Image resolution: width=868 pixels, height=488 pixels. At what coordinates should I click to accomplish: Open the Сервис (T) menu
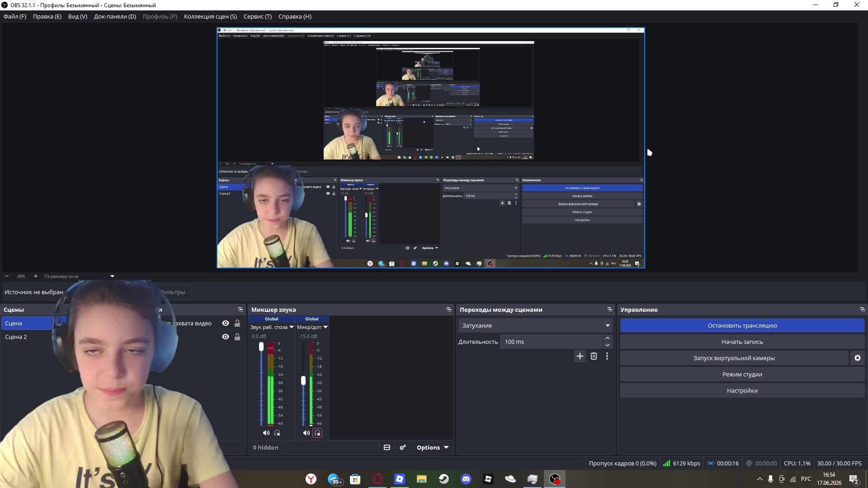258,16
